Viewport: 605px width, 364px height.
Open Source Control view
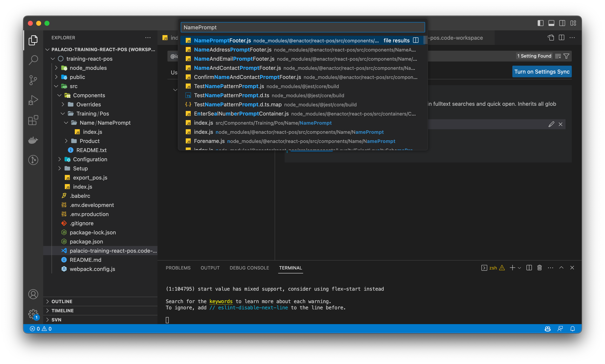tap(33, 80)
